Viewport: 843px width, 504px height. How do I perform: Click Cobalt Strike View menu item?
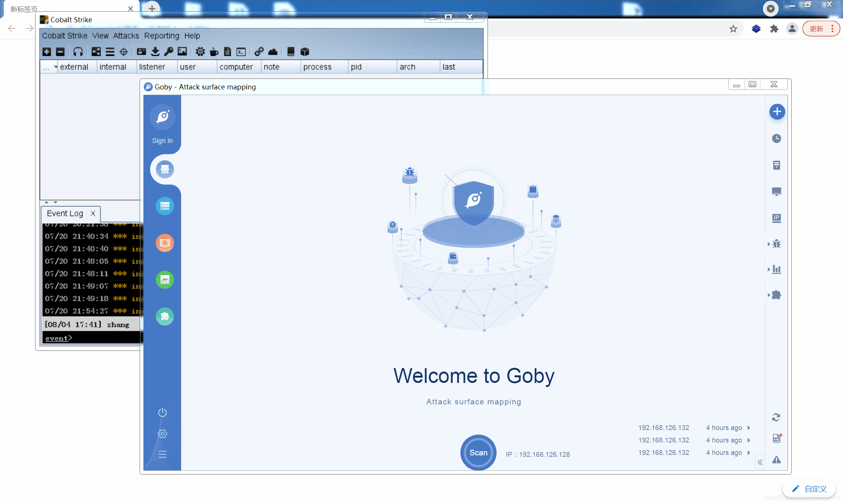100,35
